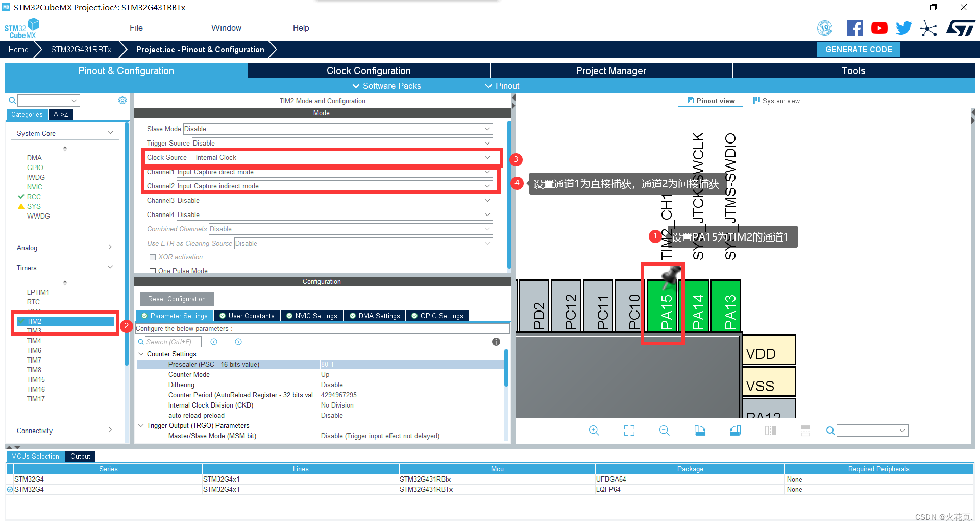Zoom in on the pinout view
This screenshot has width=980, height=526.
coord(594,431)
